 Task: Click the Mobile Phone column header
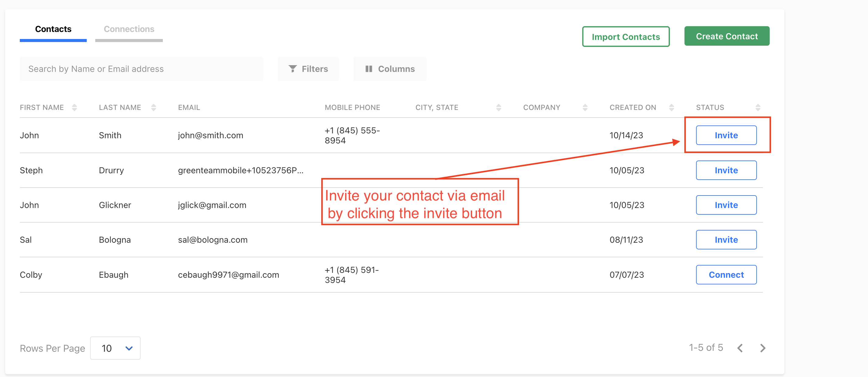tap(352, 107)
